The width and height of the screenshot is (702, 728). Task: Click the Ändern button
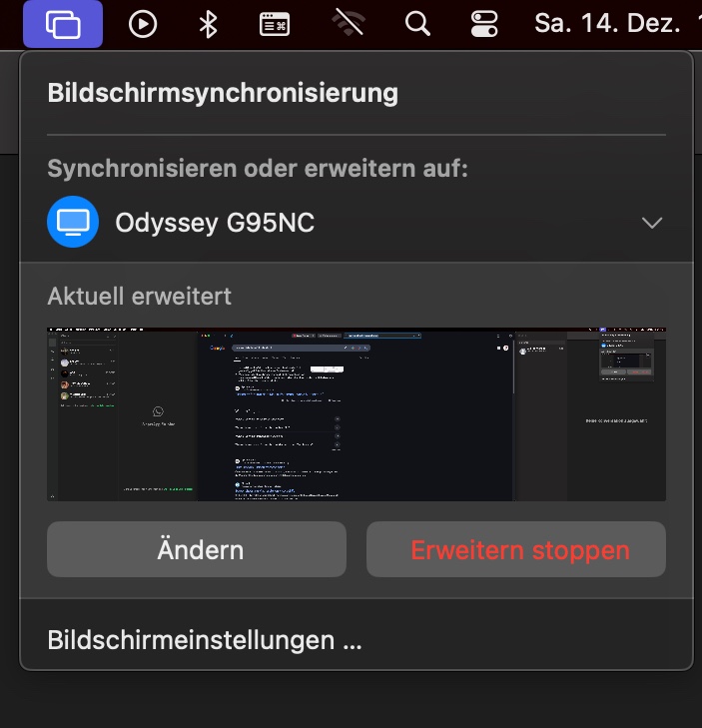click(x=197, y=549)
